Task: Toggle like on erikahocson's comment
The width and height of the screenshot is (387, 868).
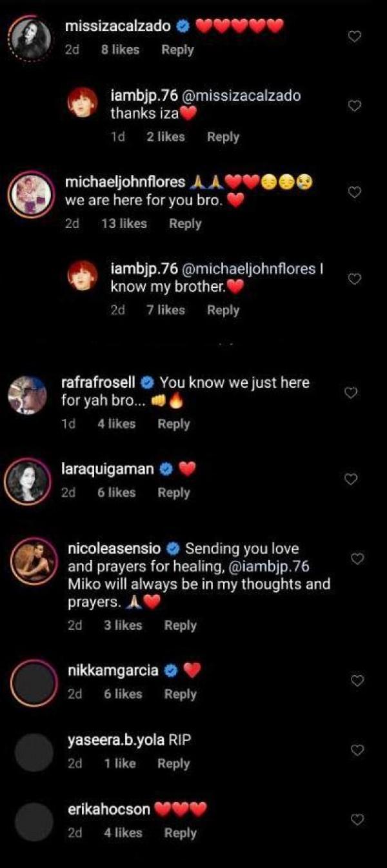Action: pyautogui.click(x=357, y=820)
